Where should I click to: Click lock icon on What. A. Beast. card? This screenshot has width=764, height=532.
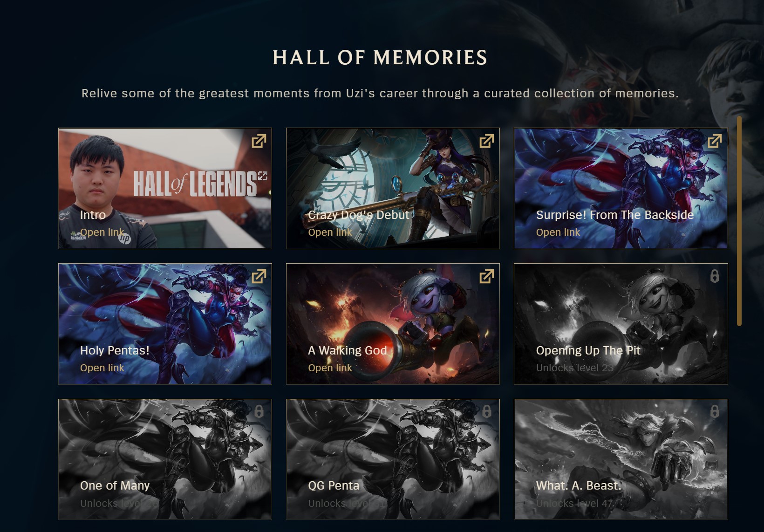click(715, 411)
